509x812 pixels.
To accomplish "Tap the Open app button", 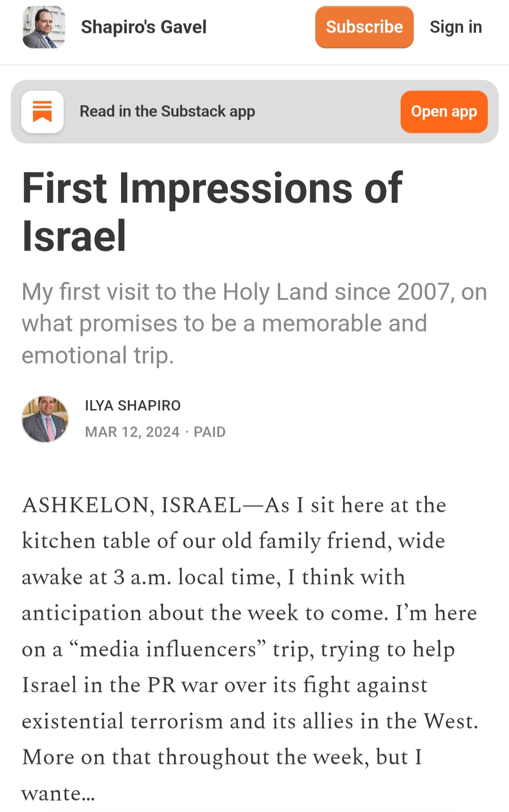I will point(444,112).
